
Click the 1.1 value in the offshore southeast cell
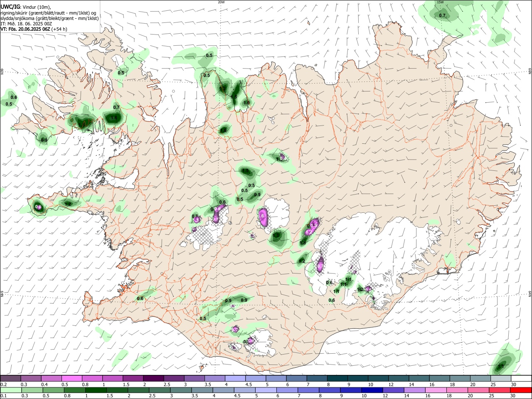pyautogui.click(x=501, y=367)
